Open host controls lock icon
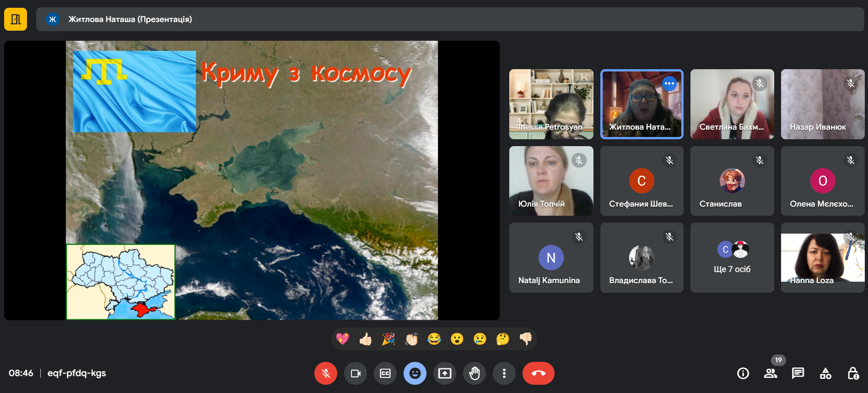This screenshot has height=393, width=868. click(853, 373)
